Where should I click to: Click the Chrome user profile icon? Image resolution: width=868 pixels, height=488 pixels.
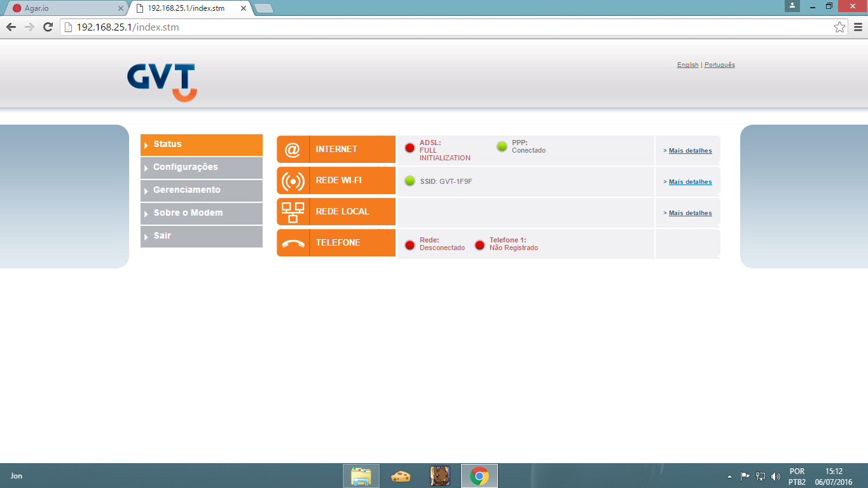point(792,5)
